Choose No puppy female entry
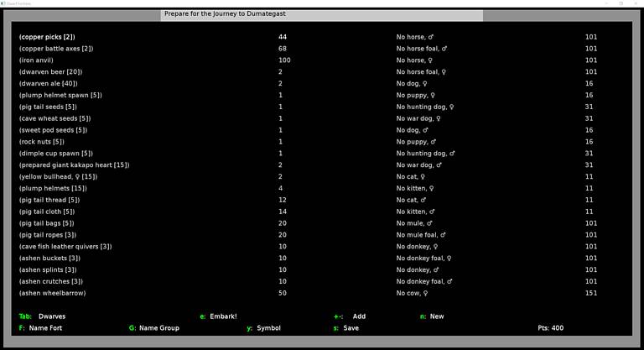This screenshot has width=644, height=350. pos(416,95)
